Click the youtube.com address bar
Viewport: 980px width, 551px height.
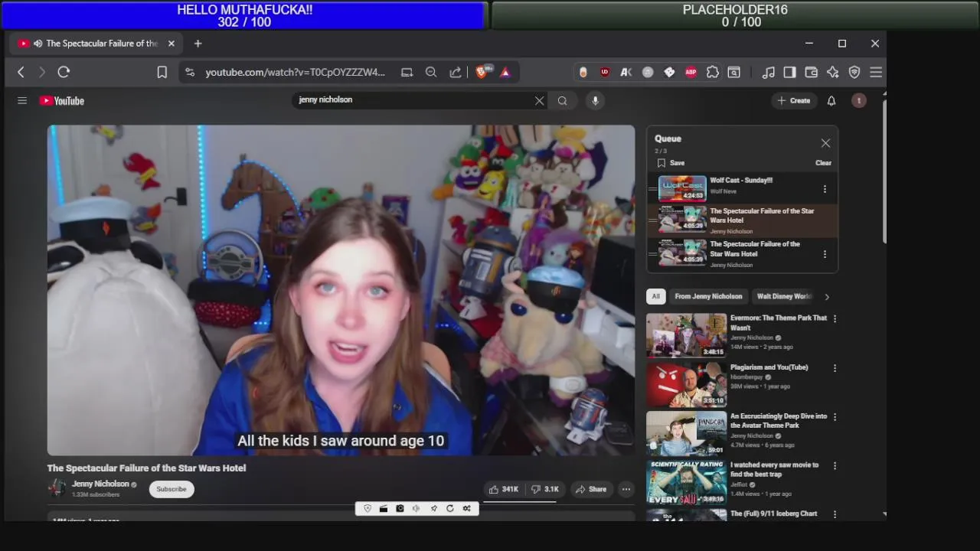[295, 72]
